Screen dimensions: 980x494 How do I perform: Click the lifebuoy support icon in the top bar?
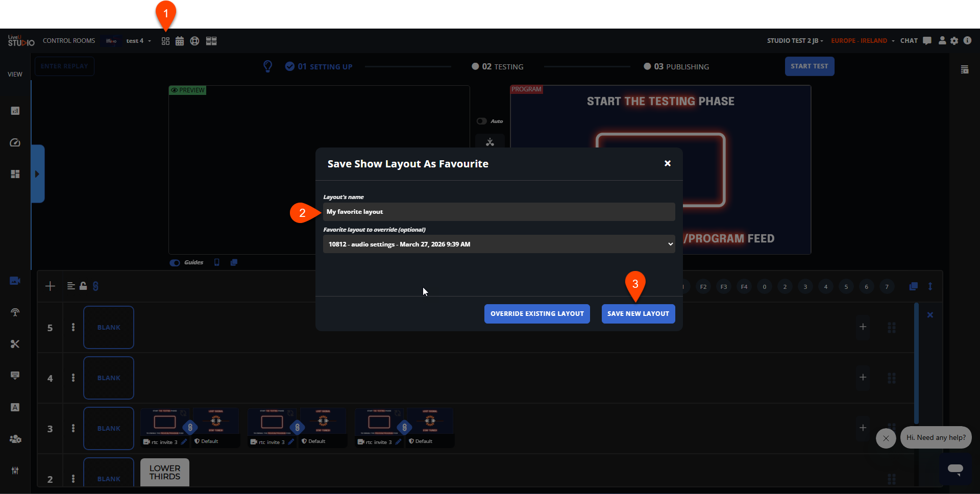[x=194, y=41]
